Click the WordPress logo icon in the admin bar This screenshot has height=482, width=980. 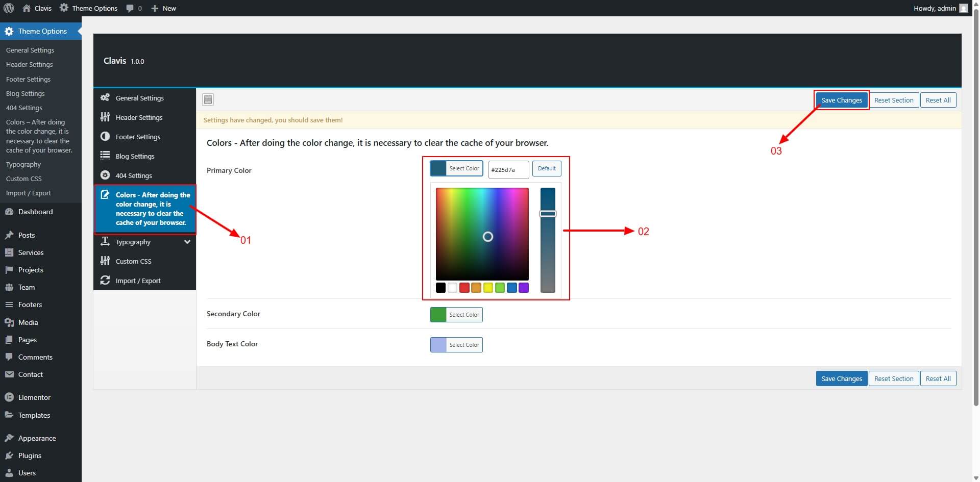[8, 8]
